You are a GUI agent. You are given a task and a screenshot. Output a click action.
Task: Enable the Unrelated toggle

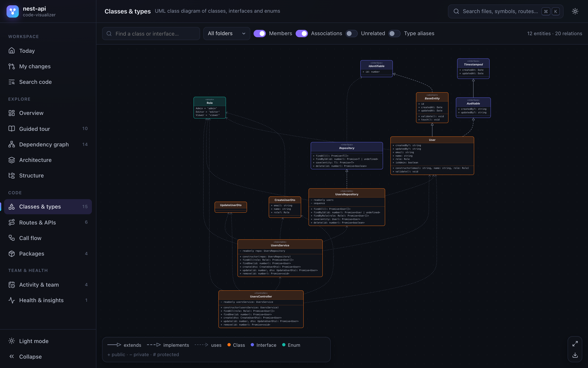tap(351, 33)
